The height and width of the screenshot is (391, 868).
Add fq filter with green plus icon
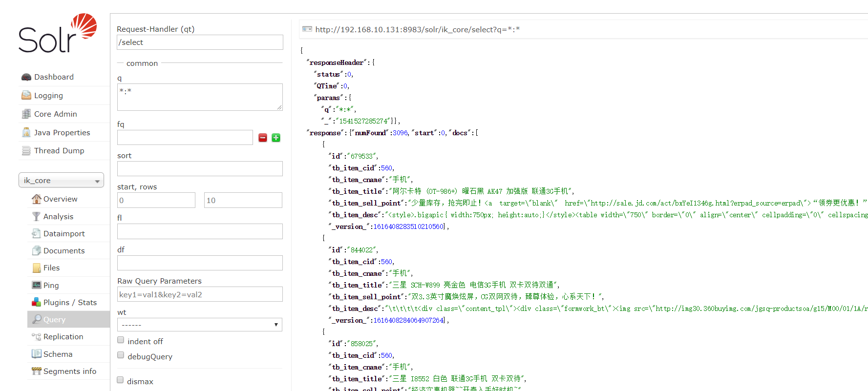tap(276, 138)
